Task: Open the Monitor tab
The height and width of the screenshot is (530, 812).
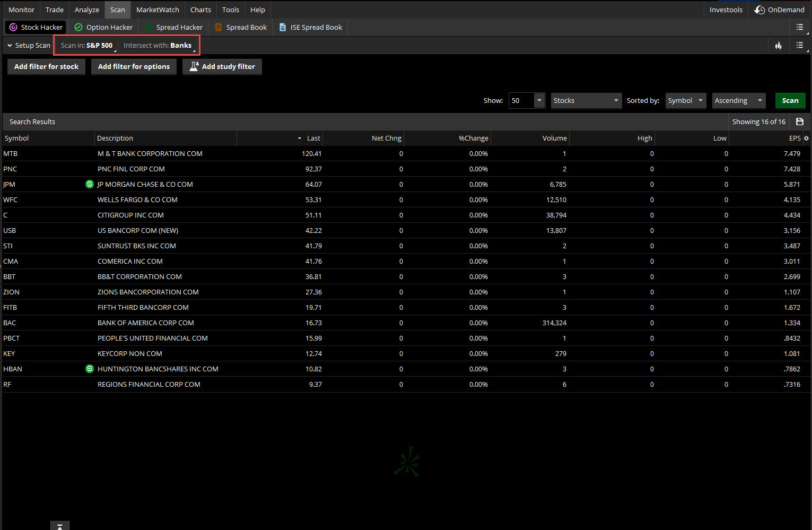Action: point(21,10)
